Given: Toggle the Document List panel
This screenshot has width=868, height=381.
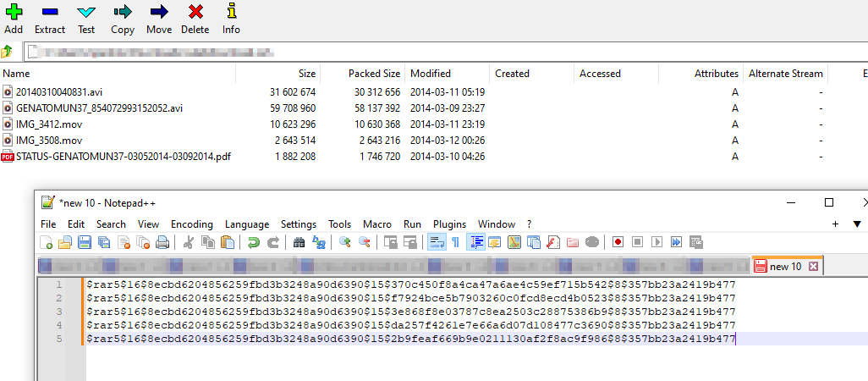Looking at the screenshot, I should click(534, 242).
